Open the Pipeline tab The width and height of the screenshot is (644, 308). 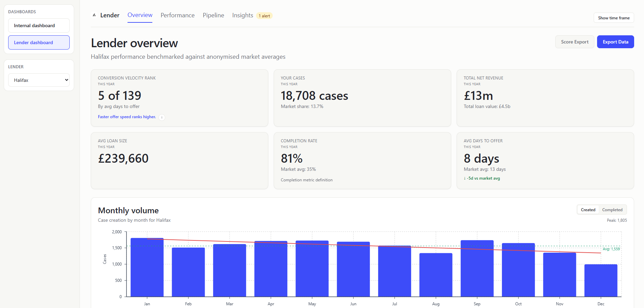213,15
